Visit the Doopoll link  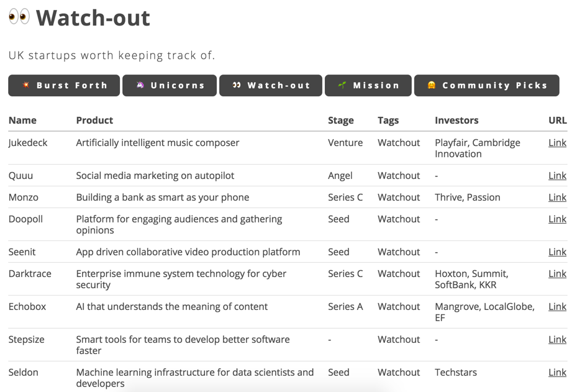click(x=557, y=219)
